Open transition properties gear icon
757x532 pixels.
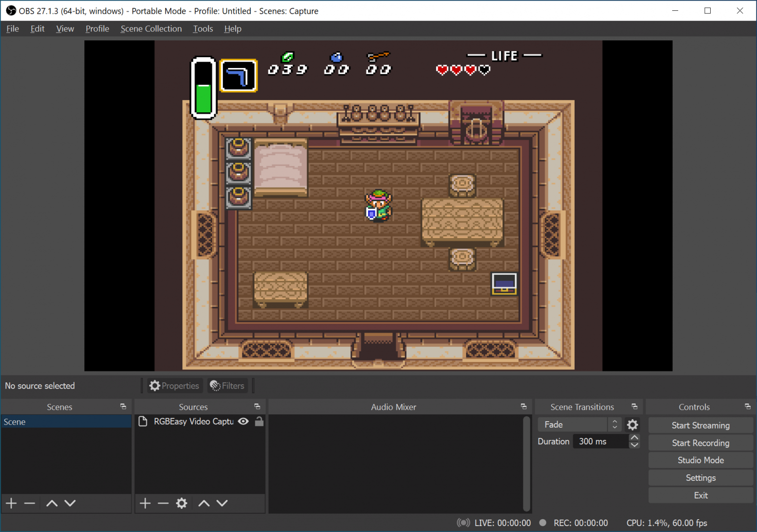coord(633,425)
